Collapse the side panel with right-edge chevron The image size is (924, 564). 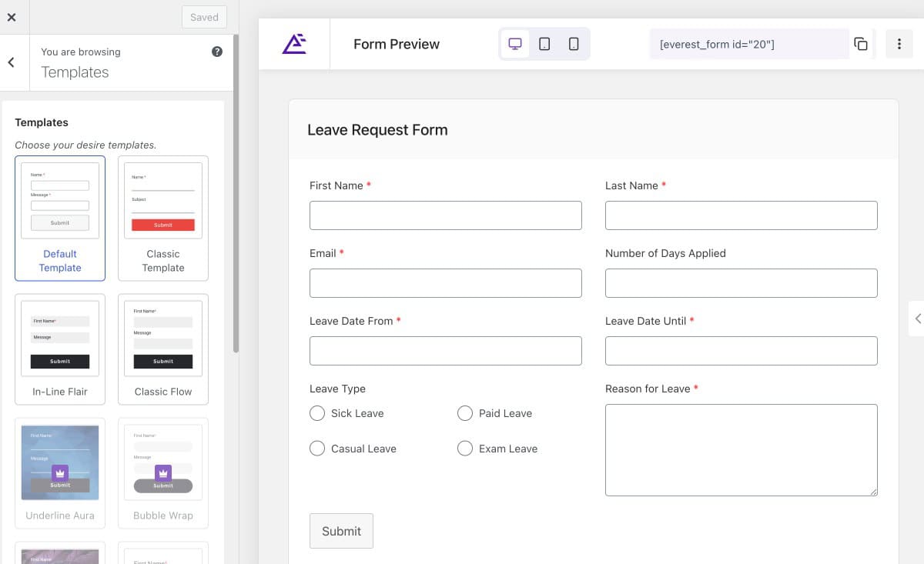917,319
